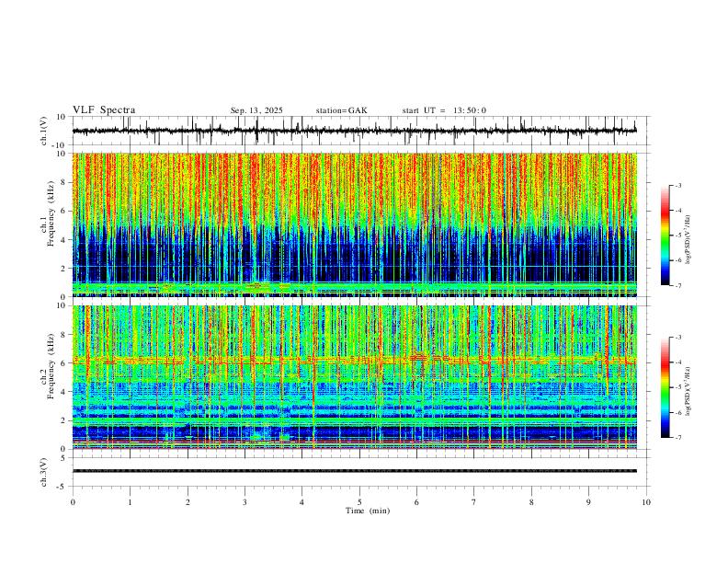Click the 'start UT = 13:50:0' text
Image resolution: width=728 pixels, height=563 pixels.
[x=444, y=110]
